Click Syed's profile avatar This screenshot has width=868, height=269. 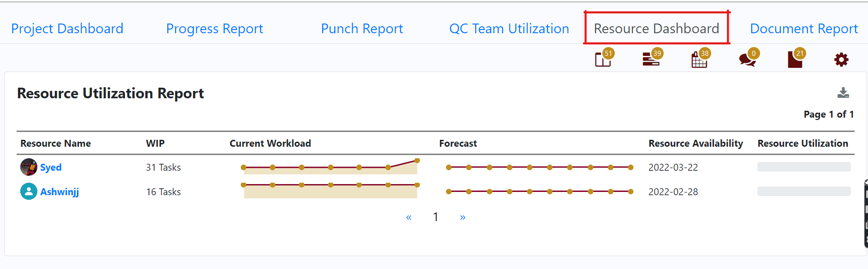[x=28, y=167]
